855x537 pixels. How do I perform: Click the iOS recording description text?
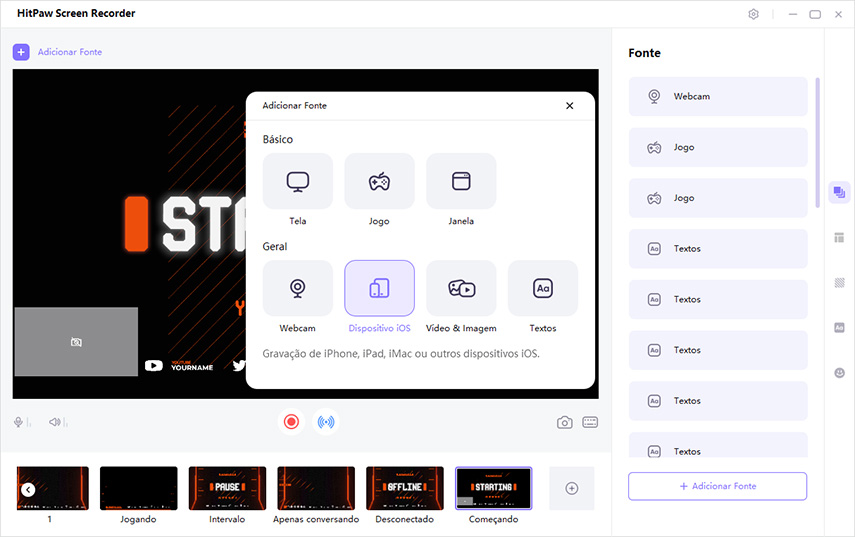(x=401, y=354)
